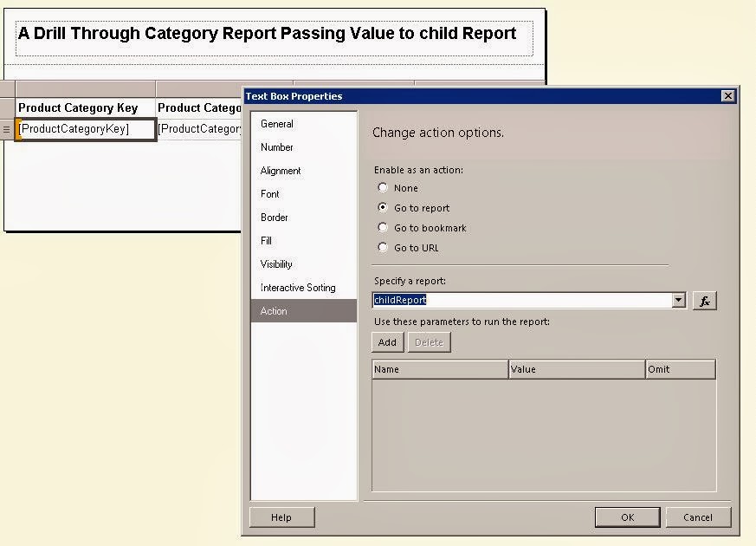Viewport: 756px width, 546px height.
Task: Select the Go to URL action
Action: coord(383,248)
